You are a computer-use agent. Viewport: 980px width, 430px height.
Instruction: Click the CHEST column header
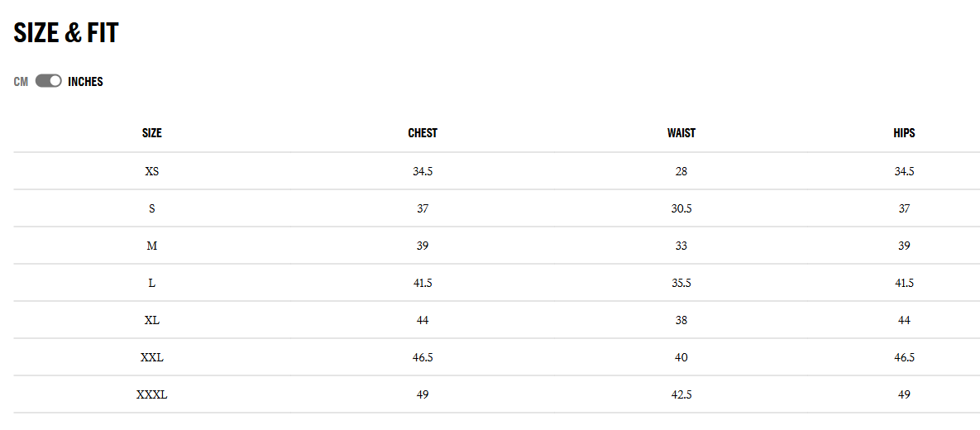point(423,133)
